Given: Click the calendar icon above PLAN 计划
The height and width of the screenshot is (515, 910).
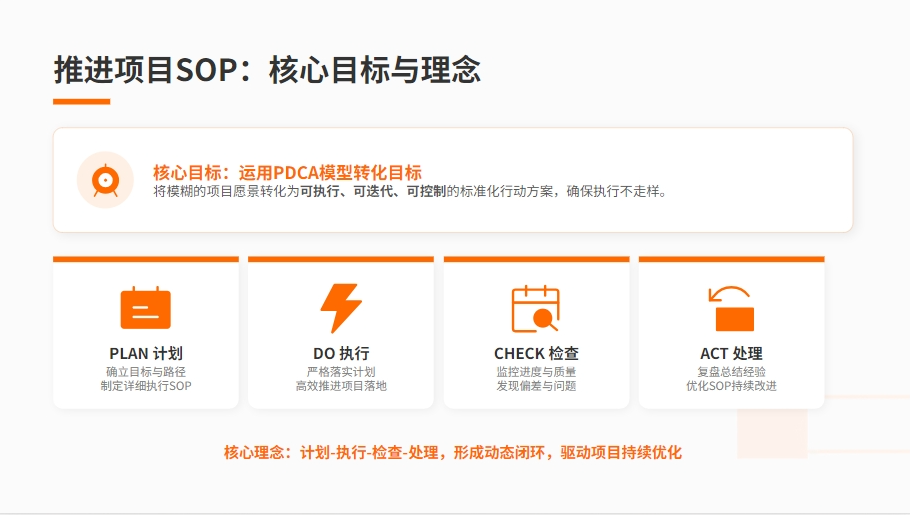Looking at the screenshot, I should pos(146,308).
